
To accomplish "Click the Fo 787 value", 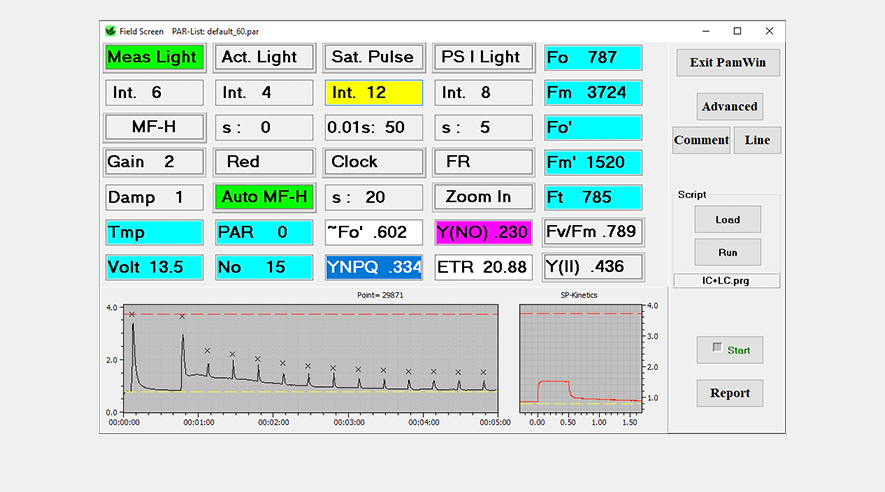I will [x=593, y=58].
